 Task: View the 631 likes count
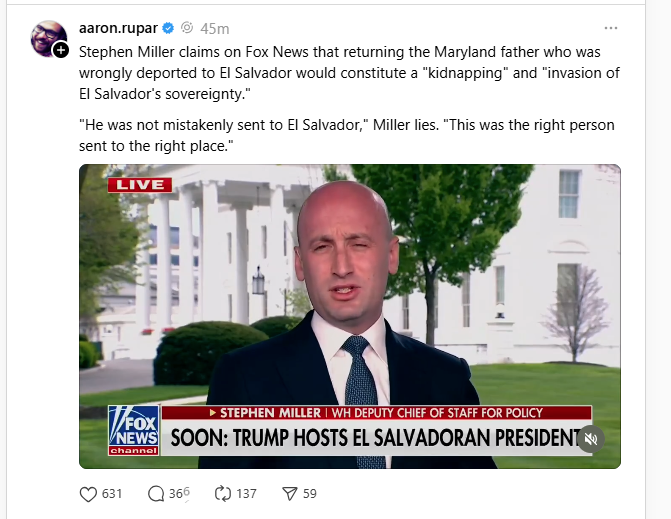tap(112, 494)
